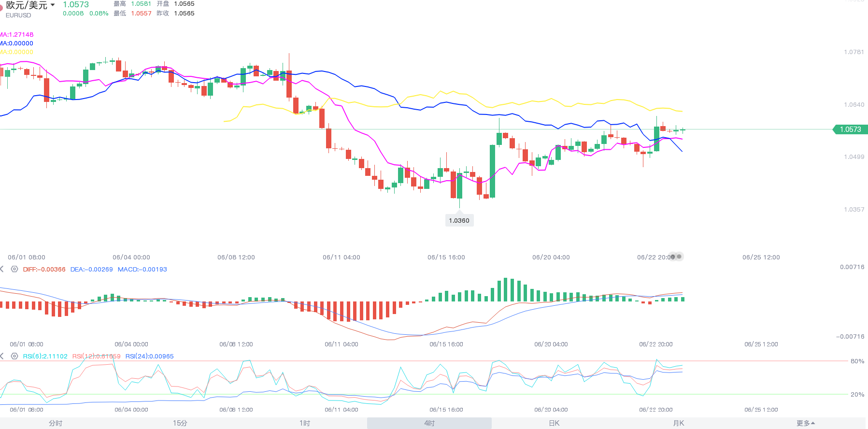This screenshot has width=868, height=429.
Task: Click the 1.0781 price axis label
Action: click(854, 52)
